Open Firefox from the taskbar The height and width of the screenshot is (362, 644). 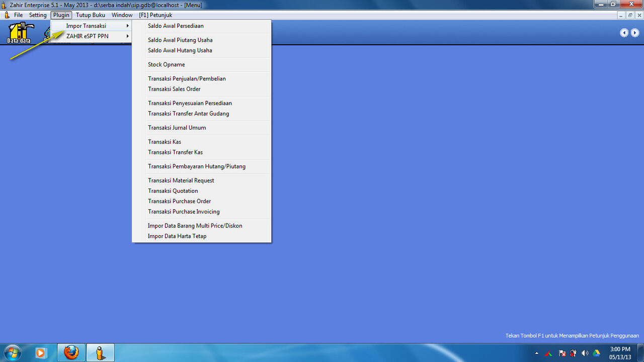(x=71, y=352)
